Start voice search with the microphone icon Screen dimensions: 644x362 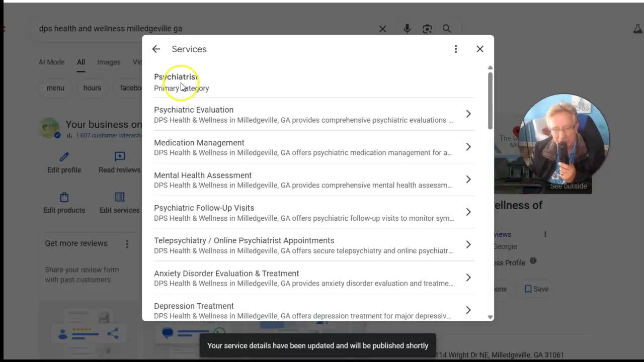click(x=407, y=29)
